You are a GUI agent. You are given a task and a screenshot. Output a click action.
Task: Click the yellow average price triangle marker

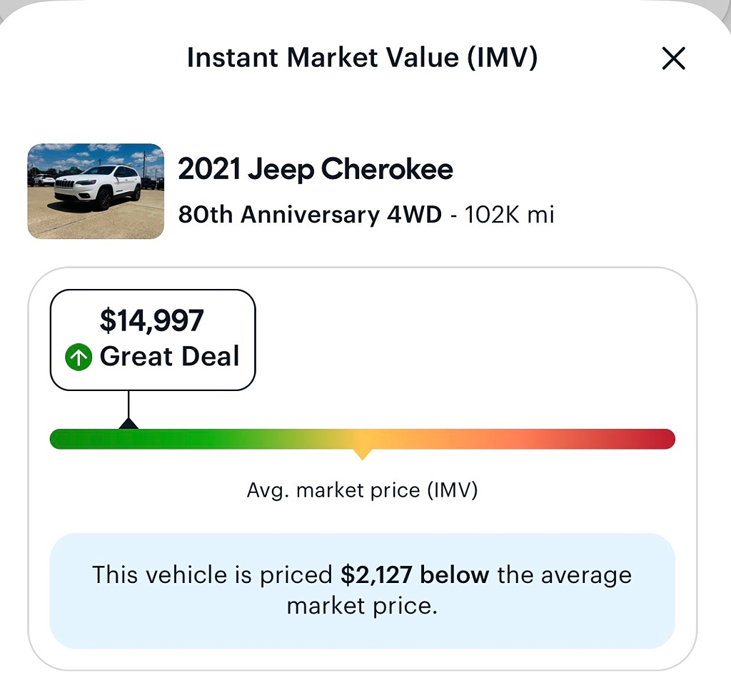pos(362,455)
